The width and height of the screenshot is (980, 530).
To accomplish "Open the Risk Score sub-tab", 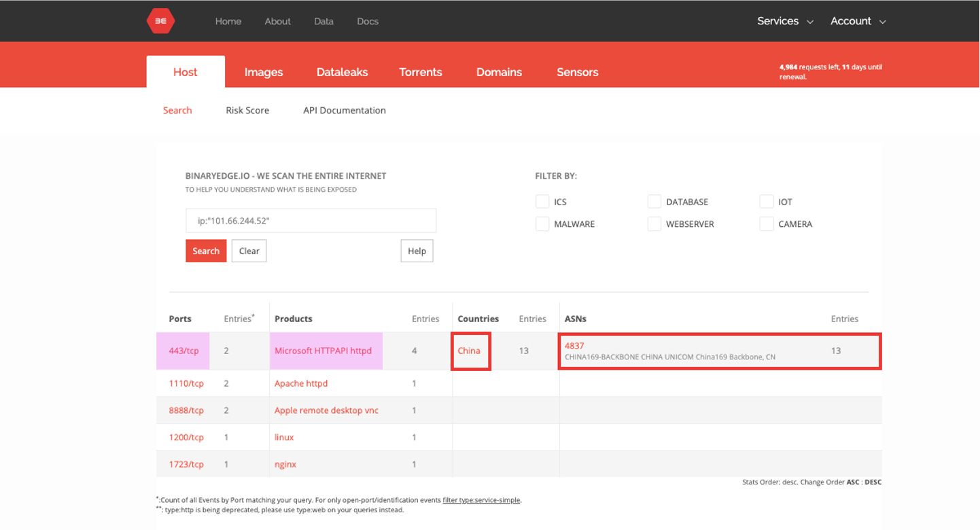I will [x=247, y=110].
